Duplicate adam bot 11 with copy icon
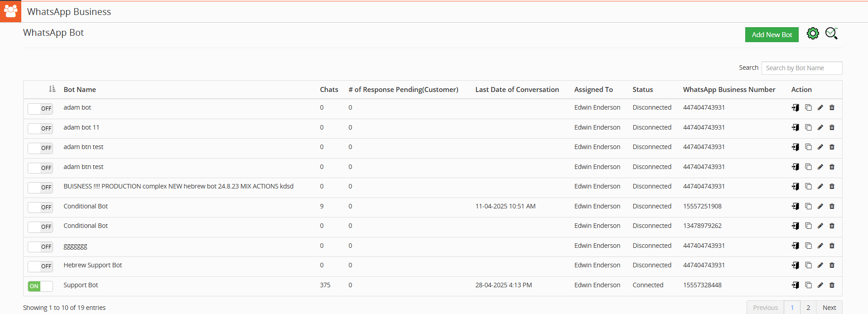This screenshot has width=868, height=314. (x=808, y=128)
